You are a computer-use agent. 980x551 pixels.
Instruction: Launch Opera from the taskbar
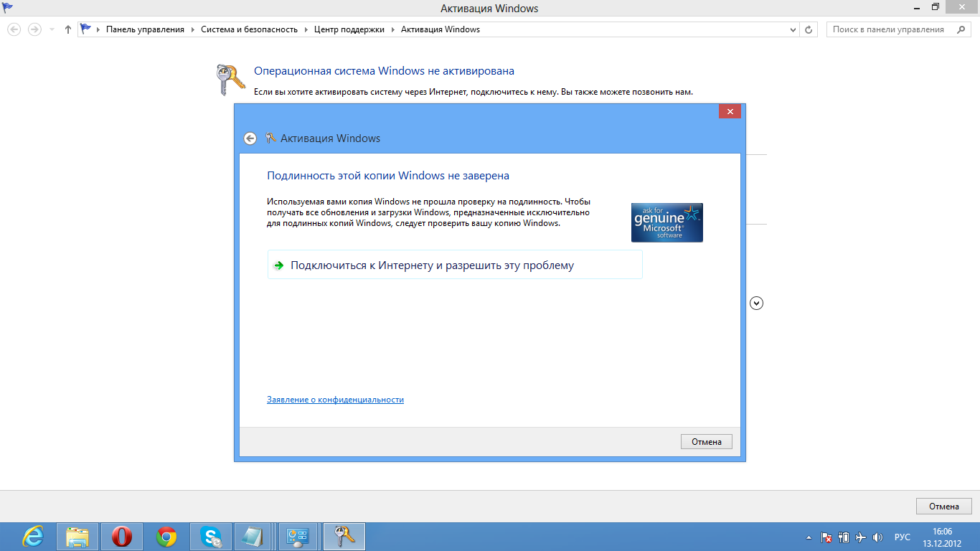[121, 536]
